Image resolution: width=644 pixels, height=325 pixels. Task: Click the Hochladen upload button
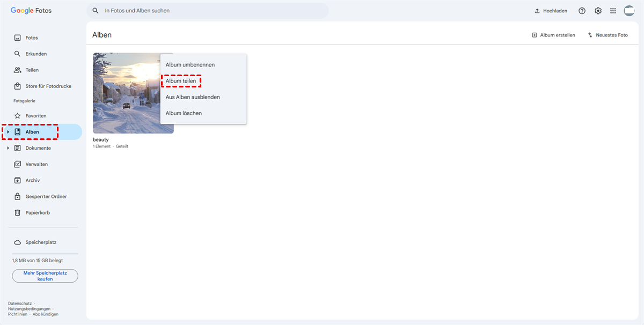tap(551, 11)
